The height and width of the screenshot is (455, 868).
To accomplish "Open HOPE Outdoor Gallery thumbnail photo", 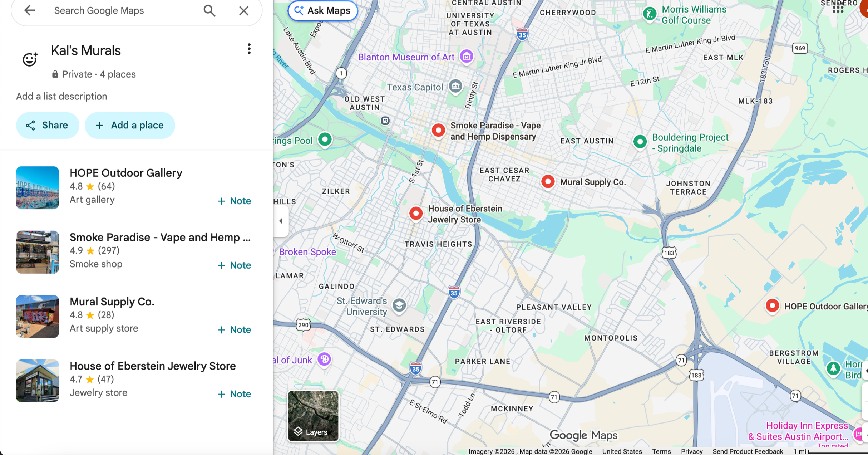I will click(38, 188).
